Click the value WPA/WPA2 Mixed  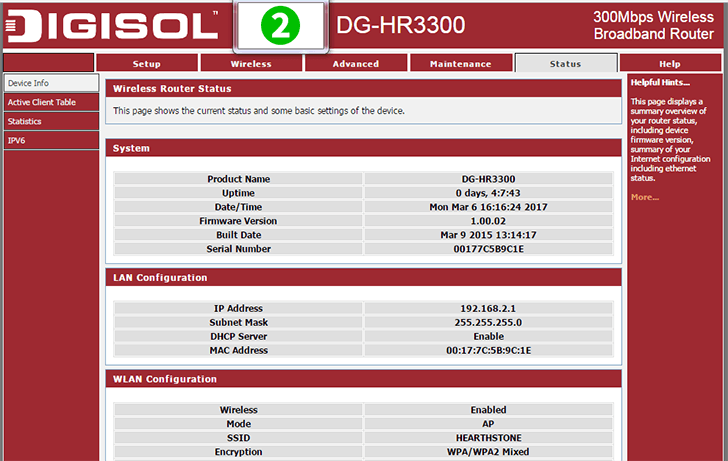click(x=488, y=452)
